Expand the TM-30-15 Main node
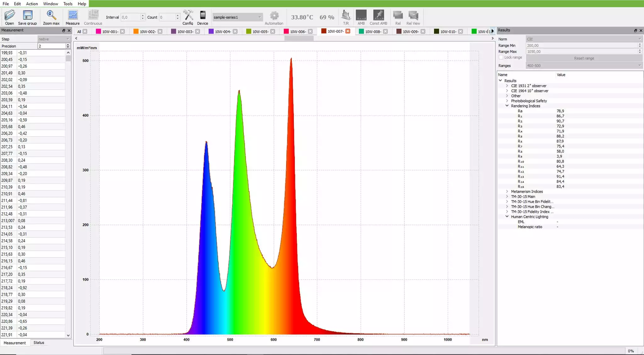 pos(507,196)
